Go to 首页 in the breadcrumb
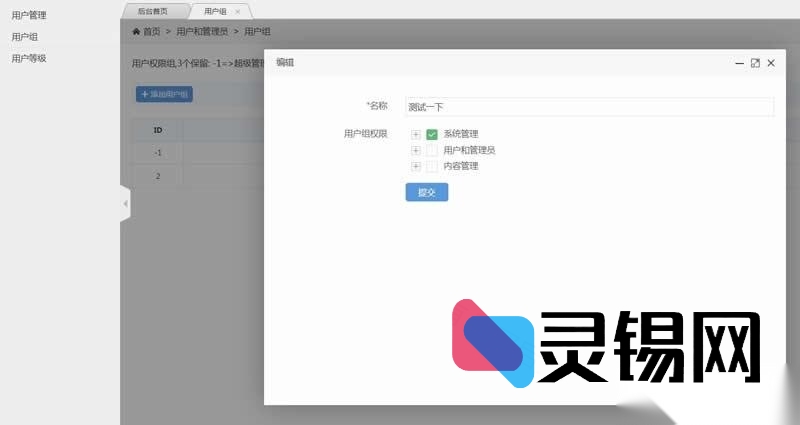The height and width of the screenshot is (425, 800). click(x=152, y=32)
